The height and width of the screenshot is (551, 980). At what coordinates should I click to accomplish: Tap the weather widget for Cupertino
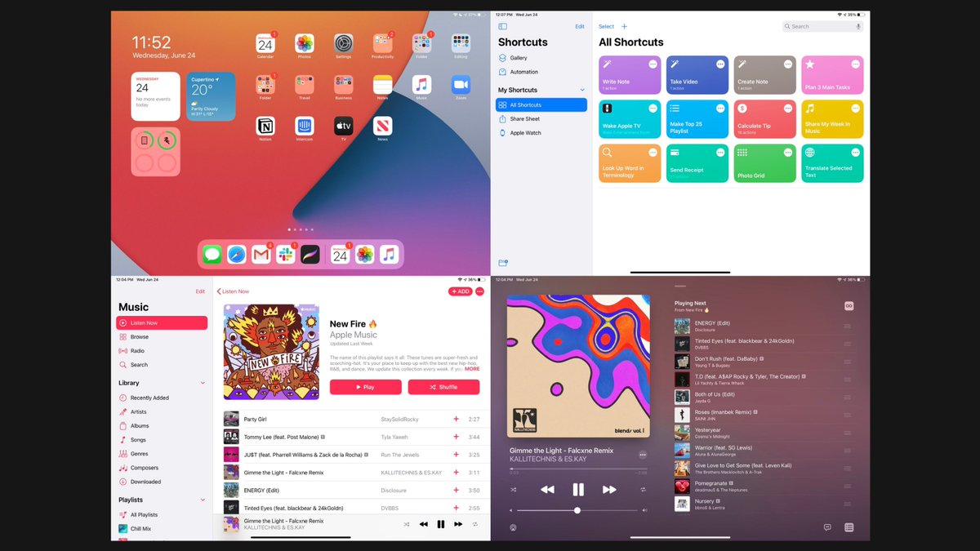click(x=211, y=96)
